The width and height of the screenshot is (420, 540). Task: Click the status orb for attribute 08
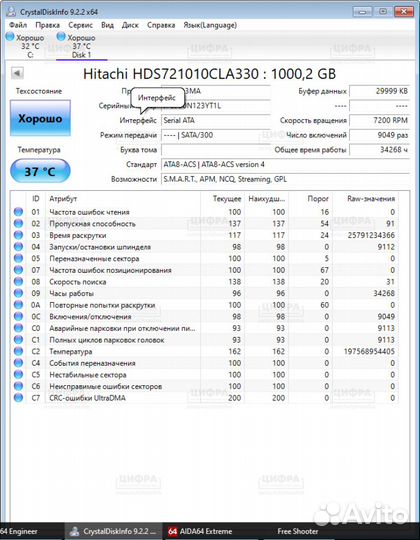click(x=18, y=282)
